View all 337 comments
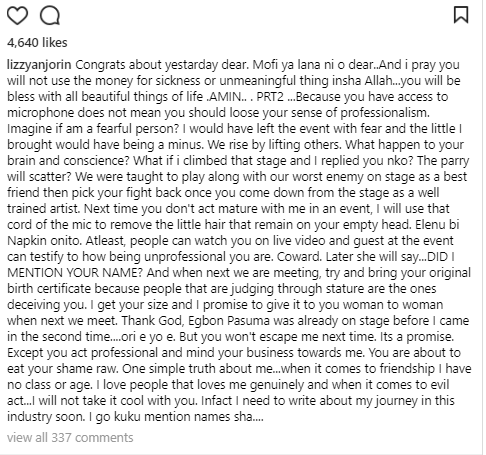Screen dimensions: 486x455 pyautogui.click(x=70, y=437)
